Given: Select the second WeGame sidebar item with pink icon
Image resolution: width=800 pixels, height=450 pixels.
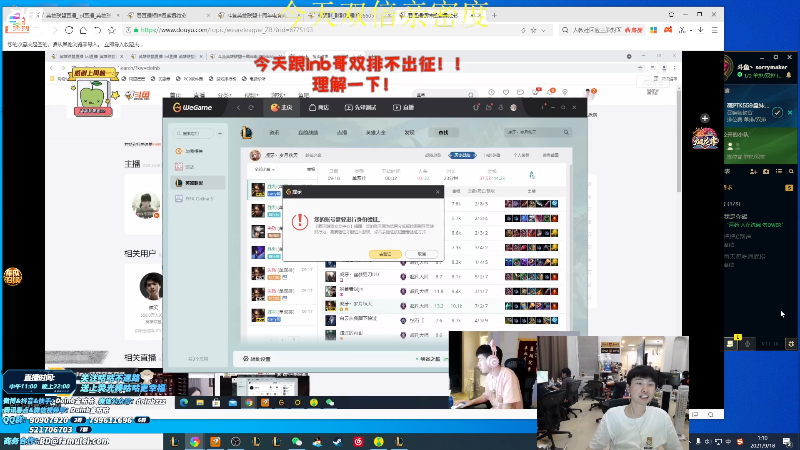Looking at the screenshot, I should click(x=198, y=167).
